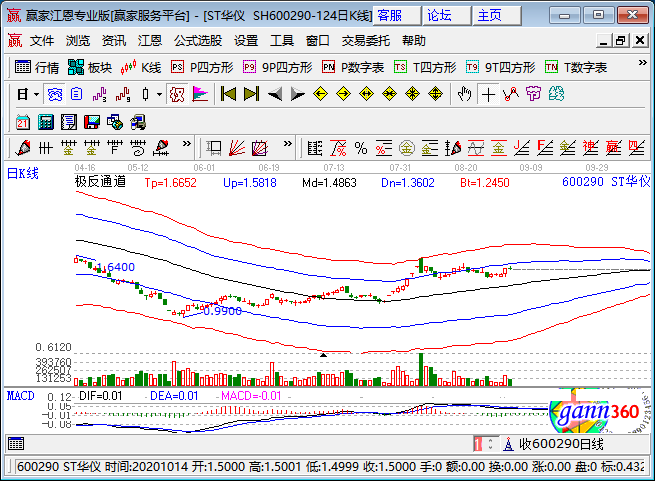This screenshot has height=481, width=655.
Task: Open the T四方形 tool
Action: (425, 67)
